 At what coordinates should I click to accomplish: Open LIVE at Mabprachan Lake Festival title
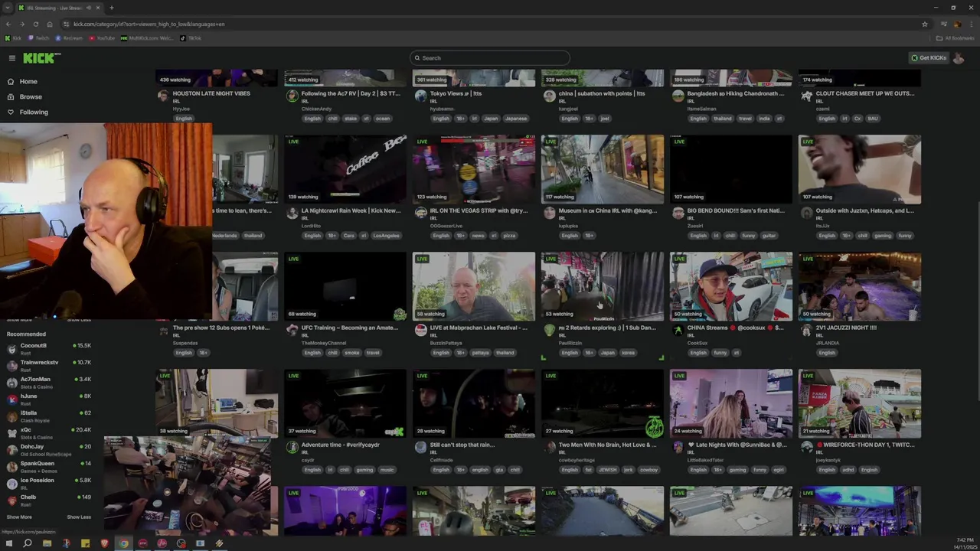click(x=479, y=328)
